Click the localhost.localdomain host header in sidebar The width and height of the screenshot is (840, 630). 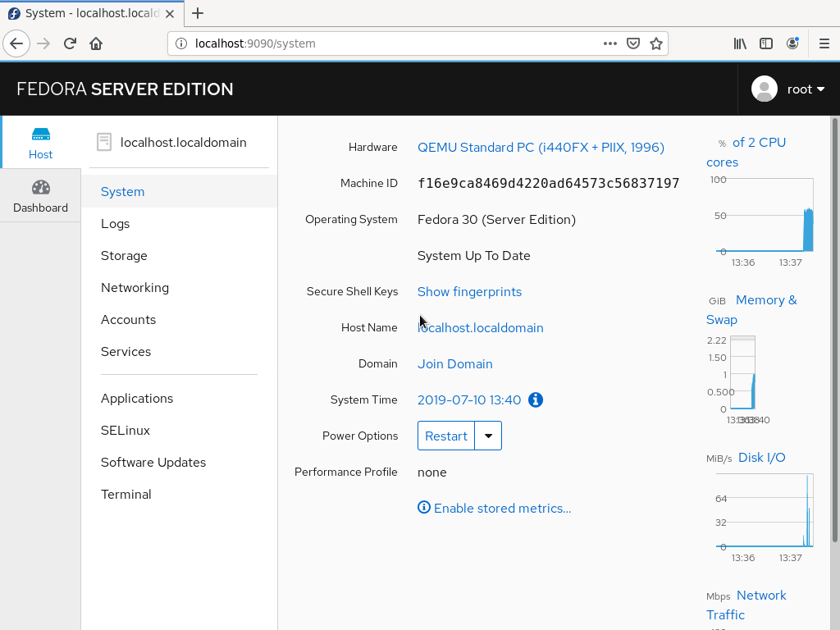(183, 143)
